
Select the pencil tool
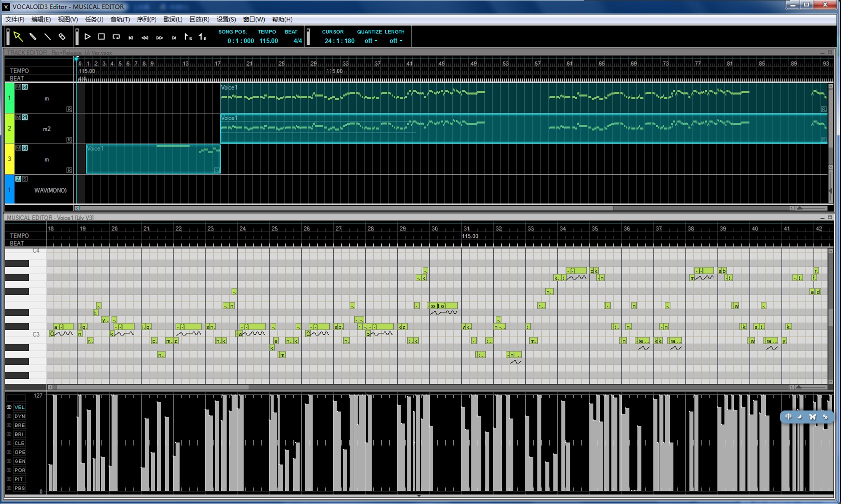(33, 36)
